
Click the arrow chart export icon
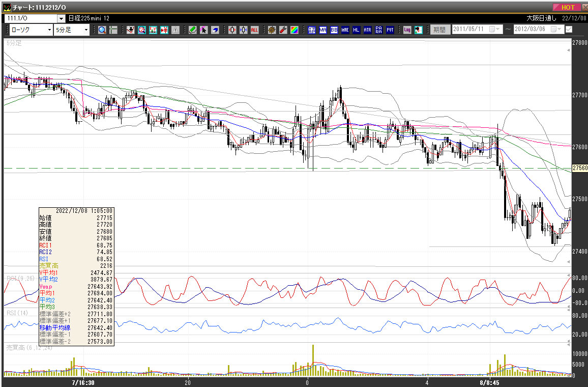pyautogui.click(x=419, y=30)
